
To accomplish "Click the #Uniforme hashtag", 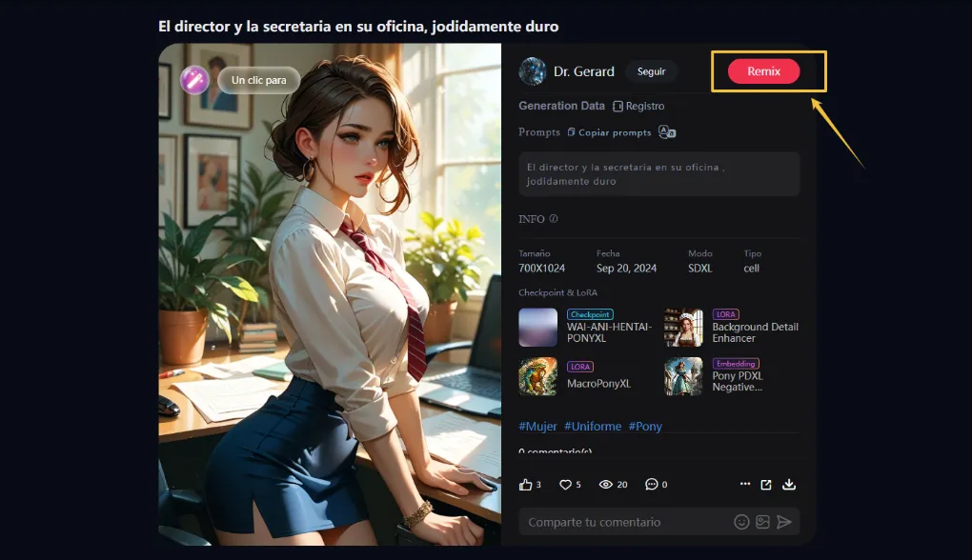I will 593,426.
